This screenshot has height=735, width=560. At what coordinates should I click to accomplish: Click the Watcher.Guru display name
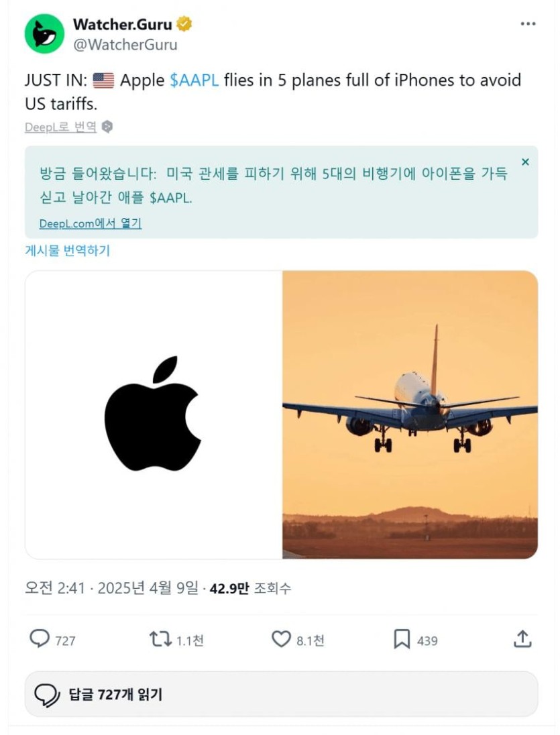(x=123, y=24)
